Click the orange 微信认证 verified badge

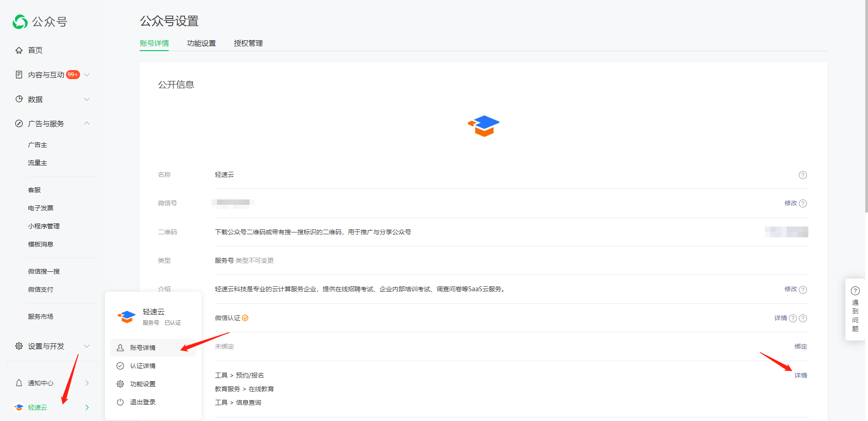(245, 318)
